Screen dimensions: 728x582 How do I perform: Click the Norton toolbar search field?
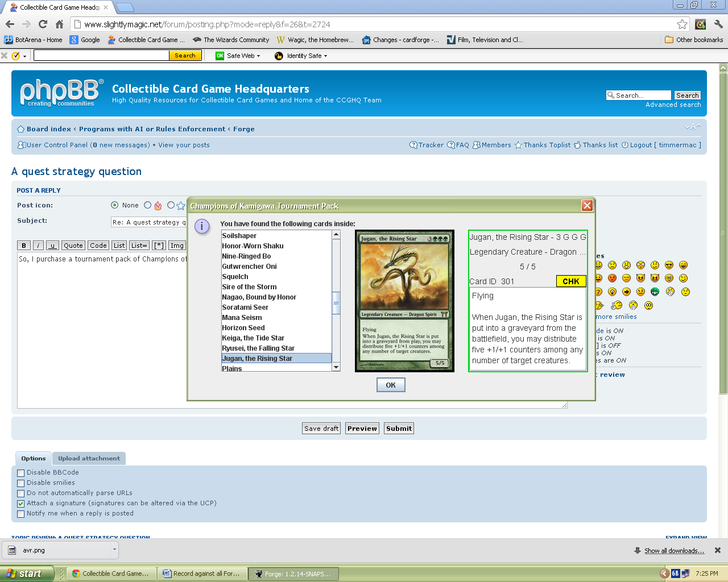[101, 55]
